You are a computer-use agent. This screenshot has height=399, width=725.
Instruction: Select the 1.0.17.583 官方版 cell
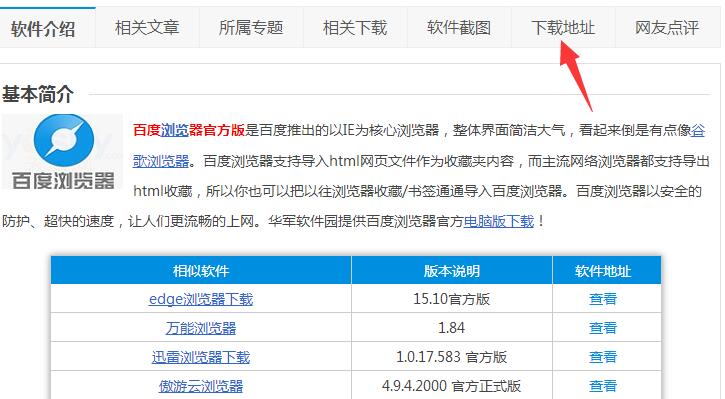click(x=451, y=357)
